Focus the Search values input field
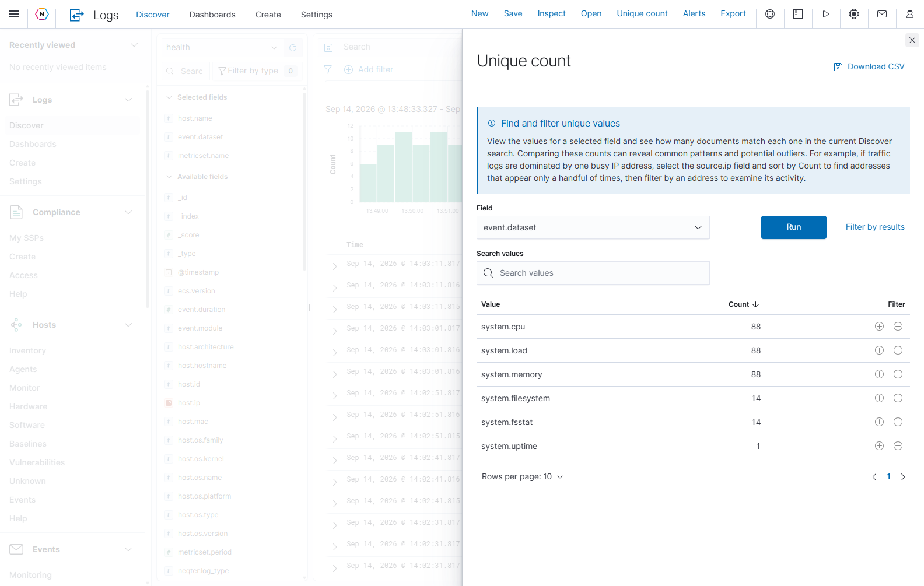 [593, 273]
